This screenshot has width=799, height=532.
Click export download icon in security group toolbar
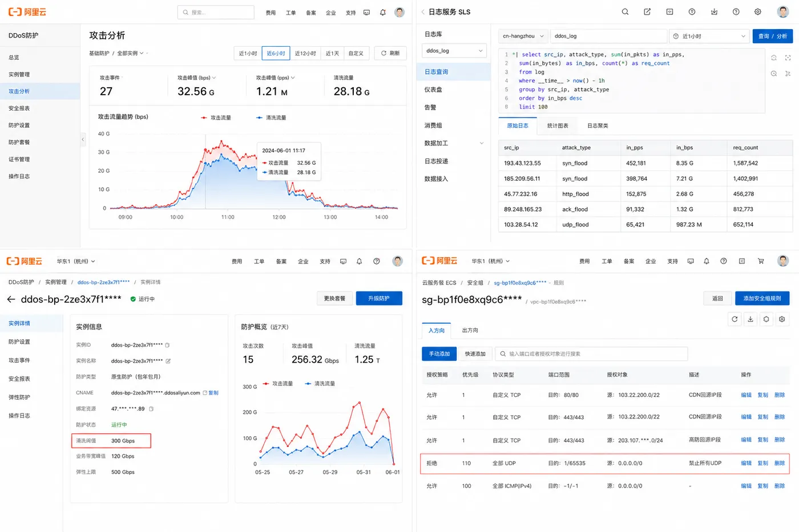[750, 319]
